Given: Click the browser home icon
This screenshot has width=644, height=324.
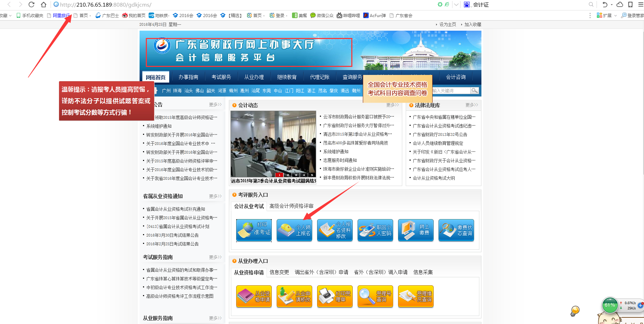Looking at the screenshot, I should point(43,5).
